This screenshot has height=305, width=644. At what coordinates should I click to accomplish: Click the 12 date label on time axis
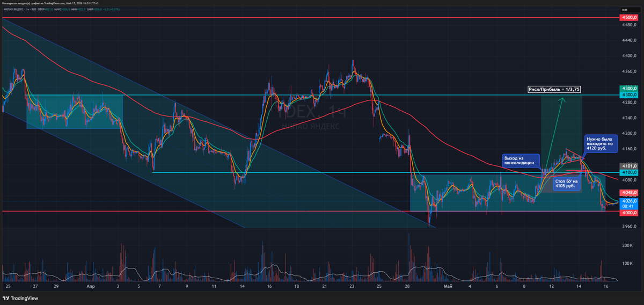[551, 287]
